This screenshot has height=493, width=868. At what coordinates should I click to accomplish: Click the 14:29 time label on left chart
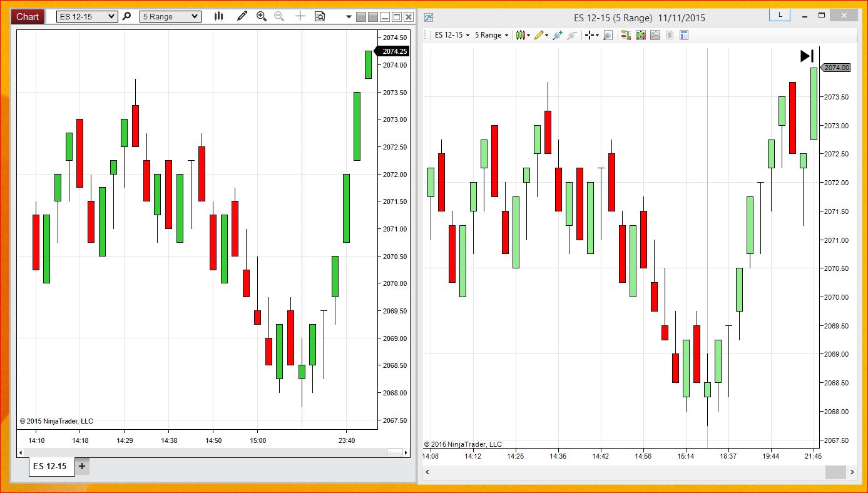125,440
